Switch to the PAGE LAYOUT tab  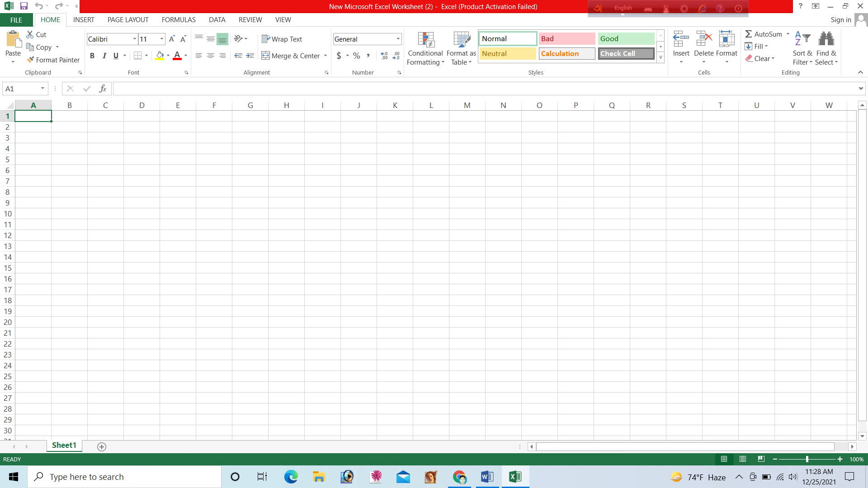tap(128, 20)
